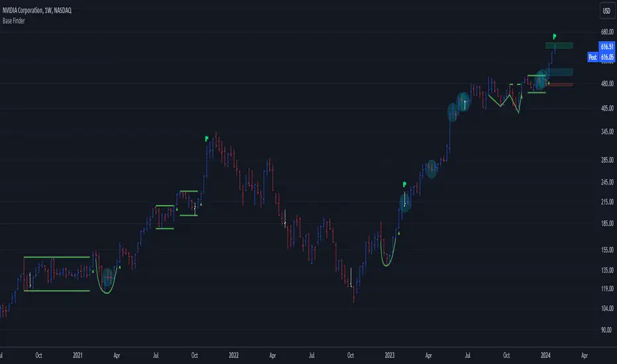This screenshot has width=617, height=364.
Task: Select the Base Finder indicator label
Action: 14,21
